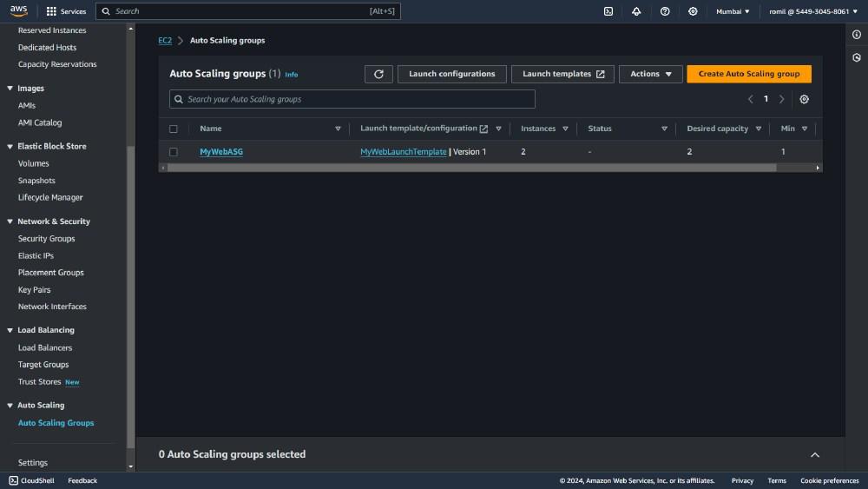Image resolution: width=868 pixels, height=489 pixels.
Task: Expand the selected groups bottom panel
Action: click(815, 454)
